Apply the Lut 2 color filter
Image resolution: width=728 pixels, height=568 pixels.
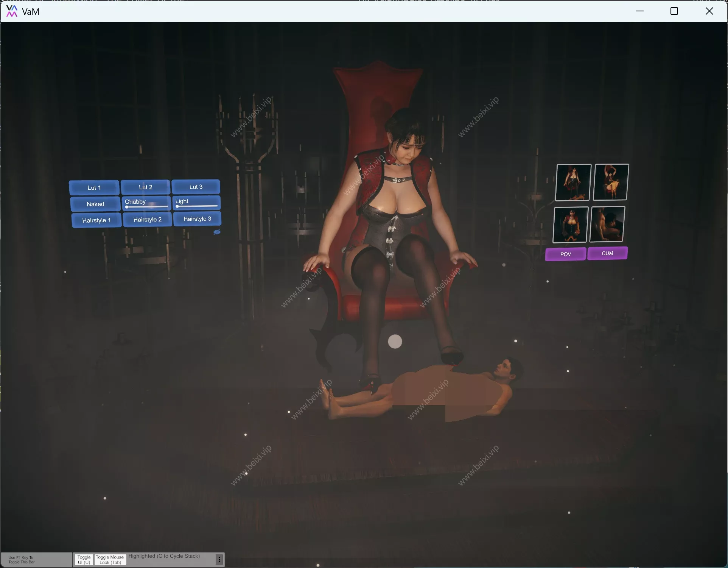(x=145, y=187)
